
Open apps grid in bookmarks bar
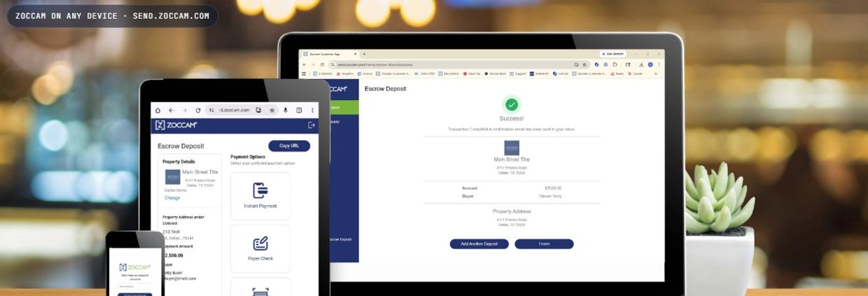click(x=304, y=73)
